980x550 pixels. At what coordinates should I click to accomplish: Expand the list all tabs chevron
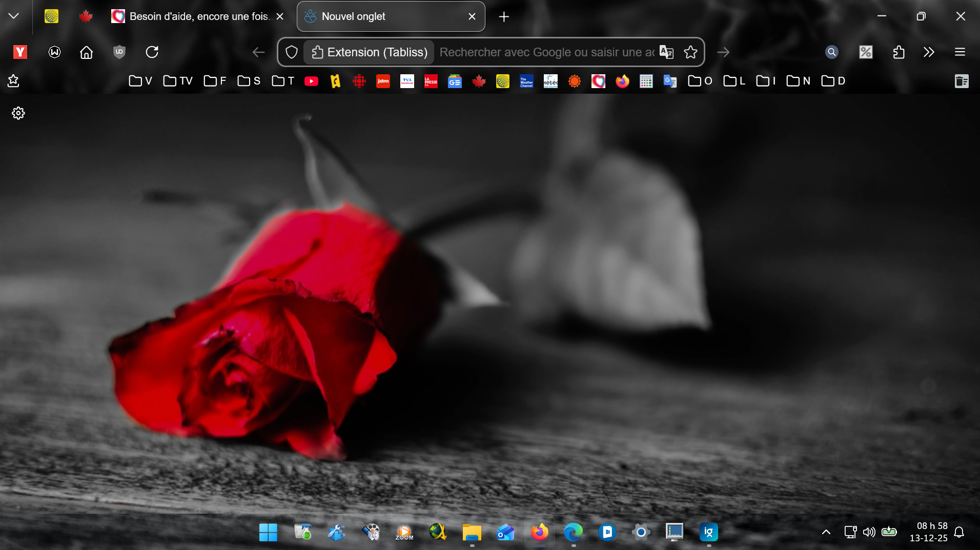(14, 16)
